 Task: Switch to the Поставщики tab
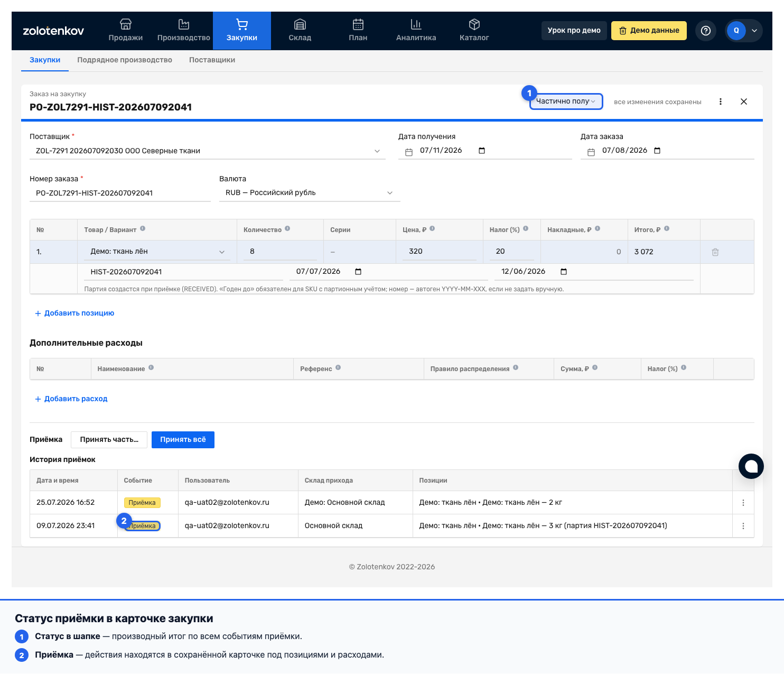pos(212,60)
